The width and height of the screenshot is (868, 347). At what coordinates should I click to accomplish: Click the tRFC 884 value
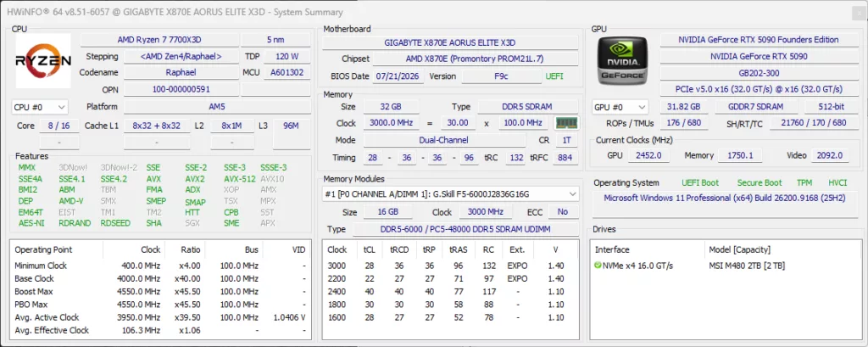pyautogui.click(x=565, y=158)
